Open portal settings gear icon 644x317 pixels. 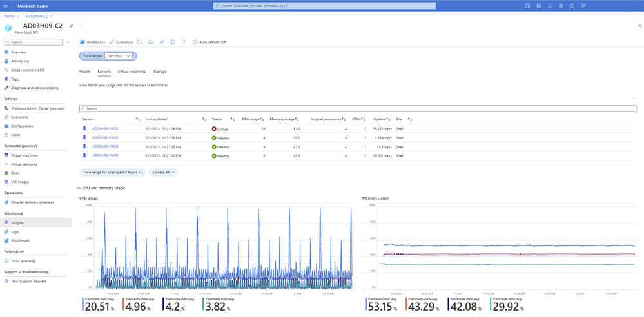coord(561,6)
